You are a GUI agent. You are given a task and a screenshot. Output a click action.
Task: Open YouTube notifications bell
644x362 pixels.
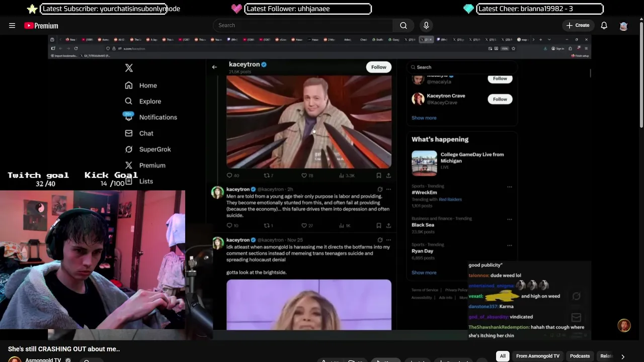pyautogui.click(x=604, y=26)
